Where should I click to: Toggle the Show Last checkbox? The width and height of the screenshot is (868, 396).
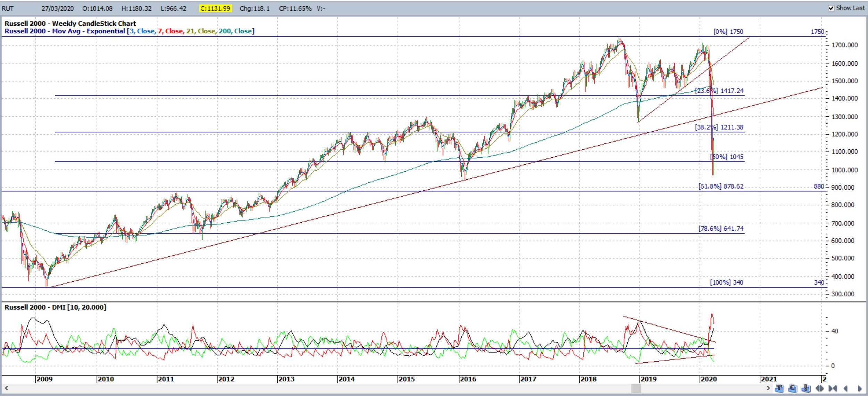click(x=831, y=8)
